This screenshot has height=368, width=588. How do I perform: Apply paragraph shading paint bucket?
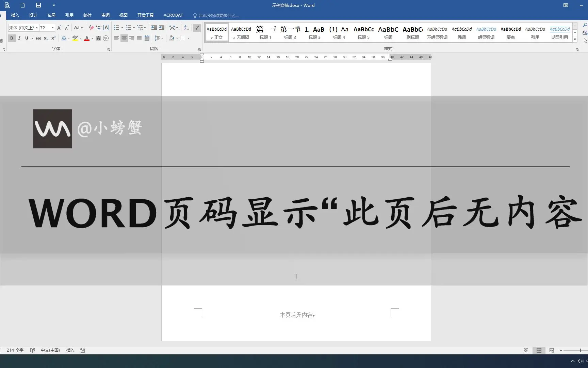pyautogui.click(x=171, y=38)
